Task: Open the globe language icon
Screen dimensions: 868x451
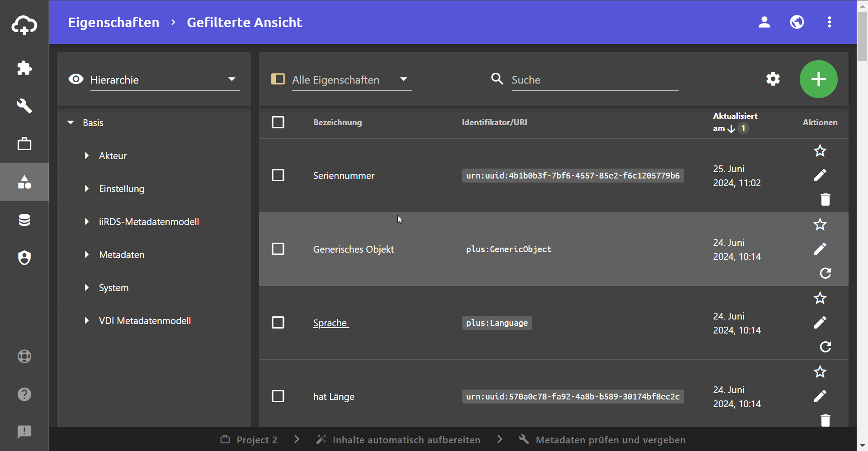Action: (x=797, y=22)
